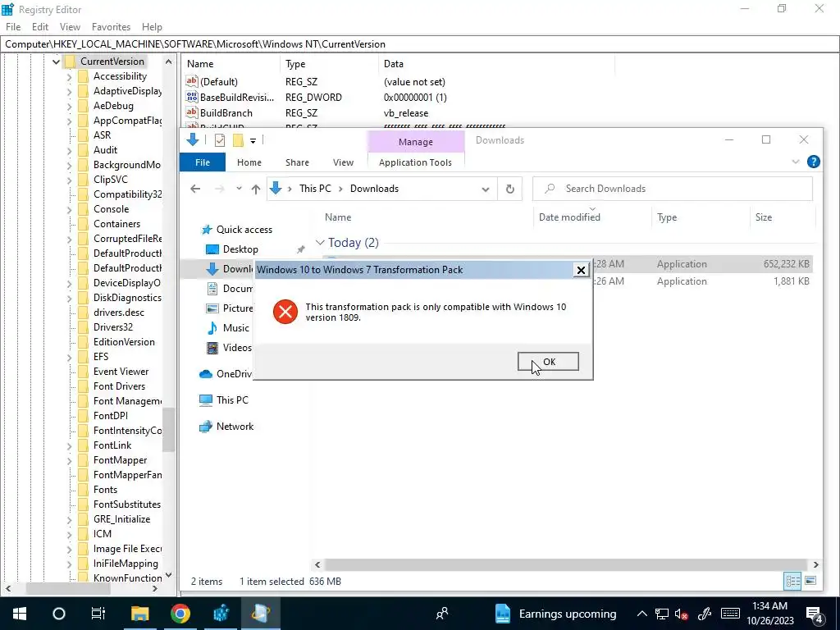
Task: Select the Fonts registry key folder
Action: point(105,490)
